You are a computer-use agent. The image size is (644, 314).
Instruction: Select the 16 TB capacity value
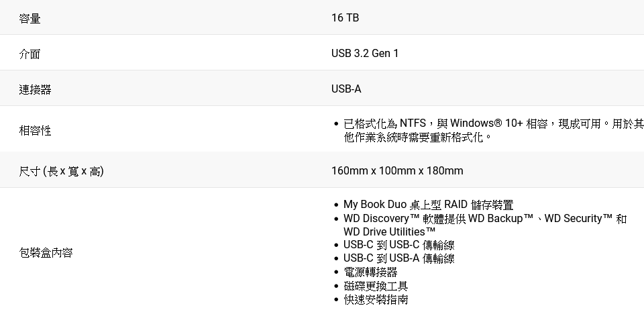pos(345,18)
